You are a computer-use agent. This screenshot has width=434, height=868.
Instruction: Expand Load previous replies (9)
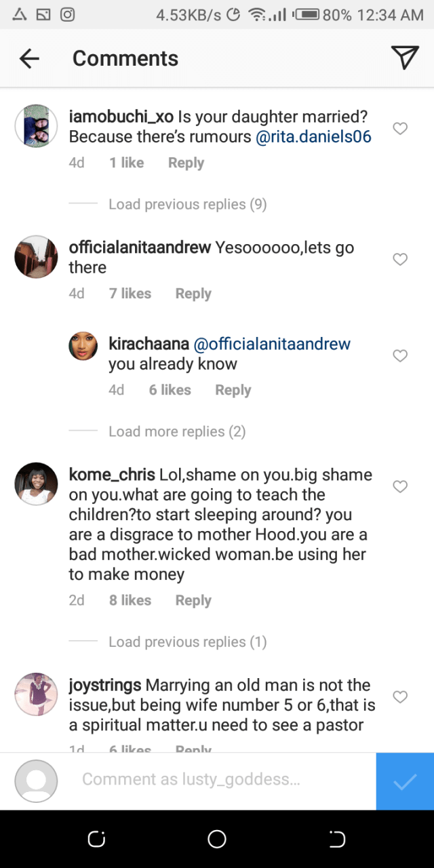[x=187, y=204]
